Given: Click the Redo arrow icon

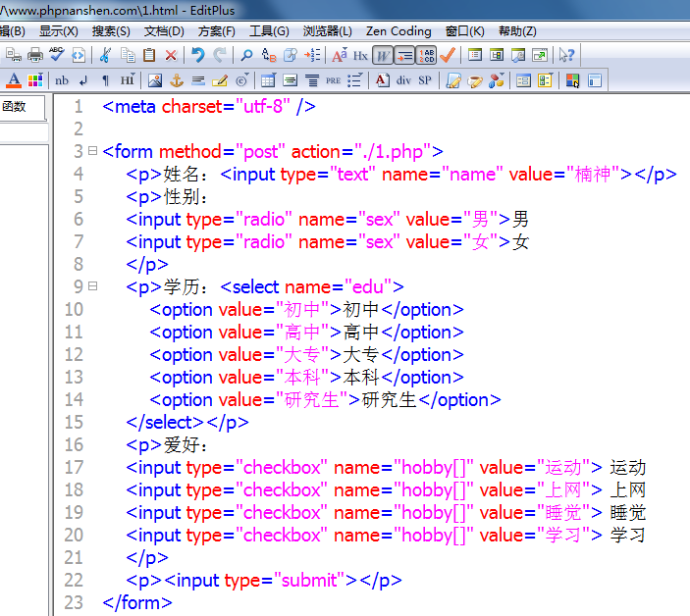Looking at the screenshot, I should (x=220, y=55).
